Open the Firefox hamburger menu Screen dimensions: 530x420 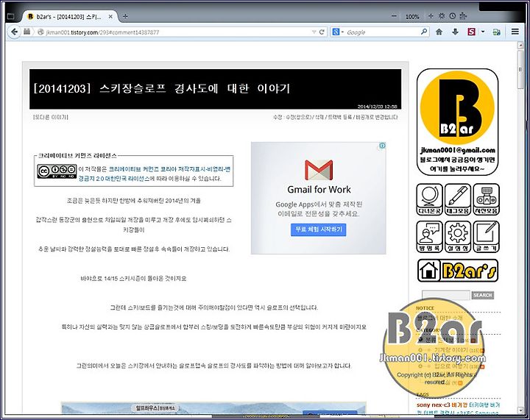(x=515, y=32)
